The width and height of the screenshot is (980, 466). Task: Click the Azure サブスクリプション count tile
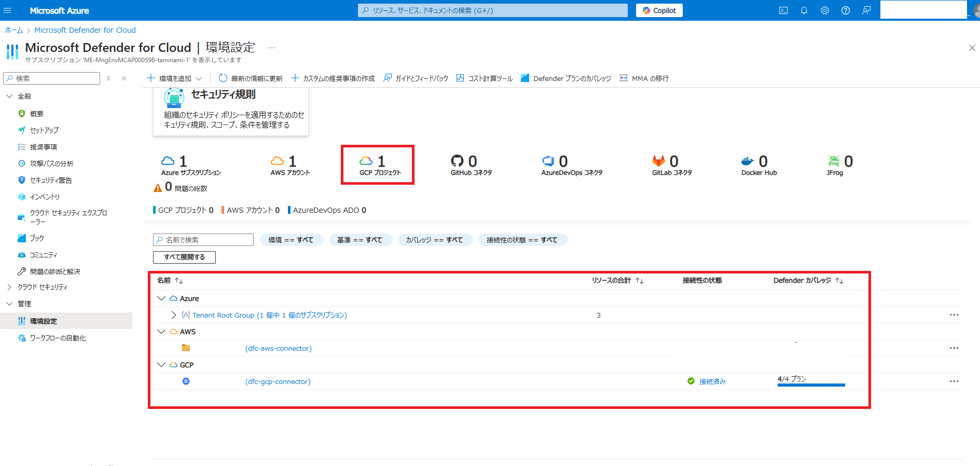point(191,165)
